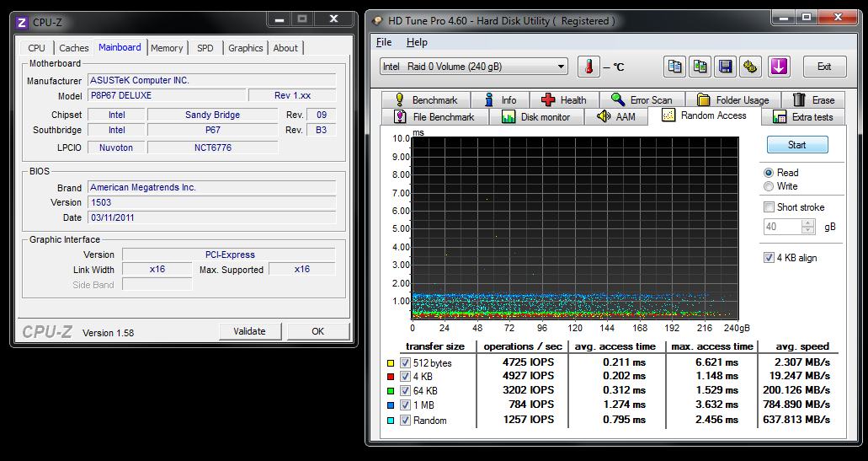Viewport: 868px width, 461px height.
Task: Enable the Short stroke checkbox
Action: [769, 207]
